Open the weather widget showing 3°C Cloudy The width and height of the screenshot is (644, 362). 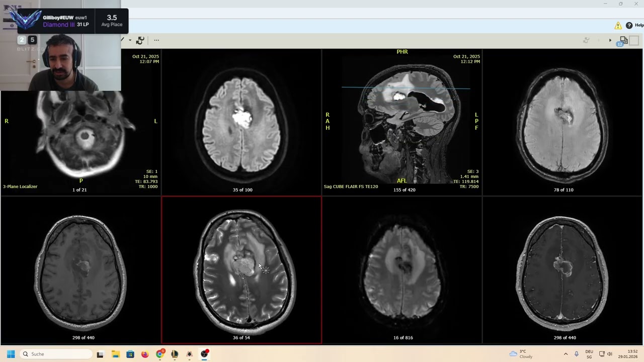pyautogui.click(x=521, y=354)
